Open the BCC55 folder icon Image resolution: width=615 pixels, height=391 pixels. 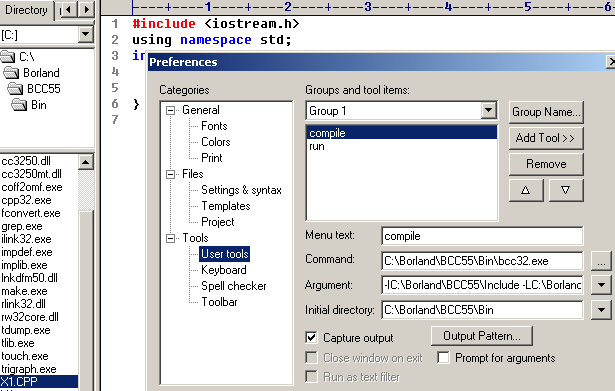15,89
